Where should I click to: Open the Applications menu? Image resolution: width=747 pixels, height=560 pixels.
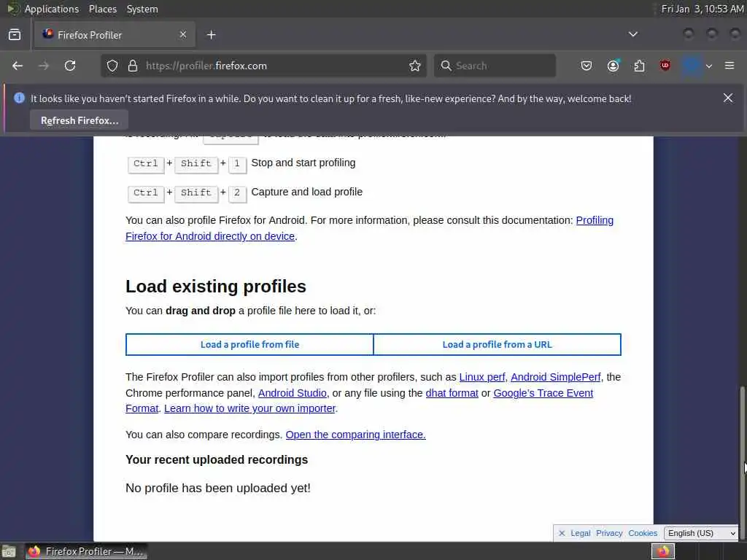52,9
